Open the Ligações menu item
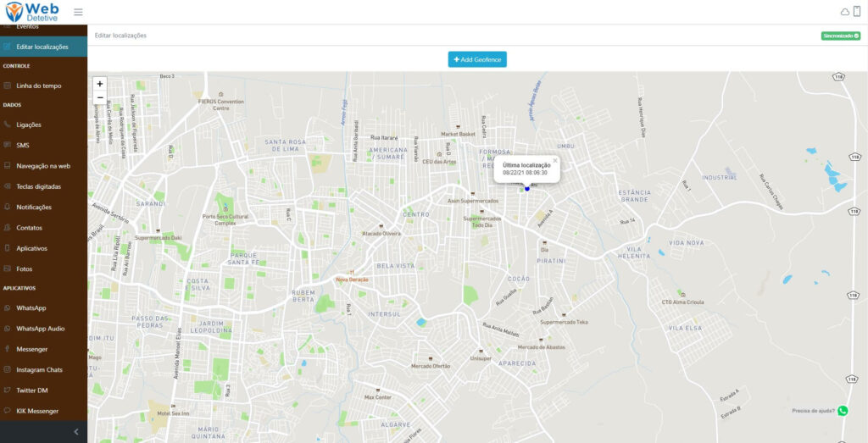This screenshot has height=443, width=868. (29, 125)
